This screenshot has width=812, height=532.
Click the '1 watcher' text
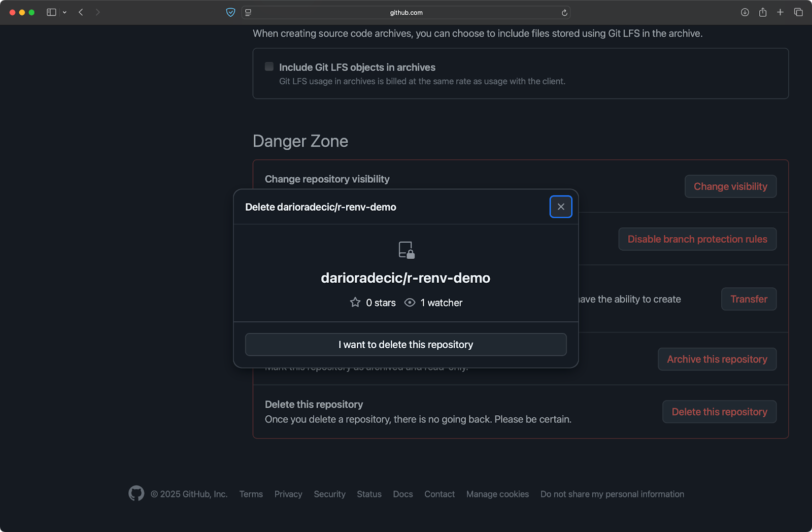pyautogui.click(x=441, y=303)
